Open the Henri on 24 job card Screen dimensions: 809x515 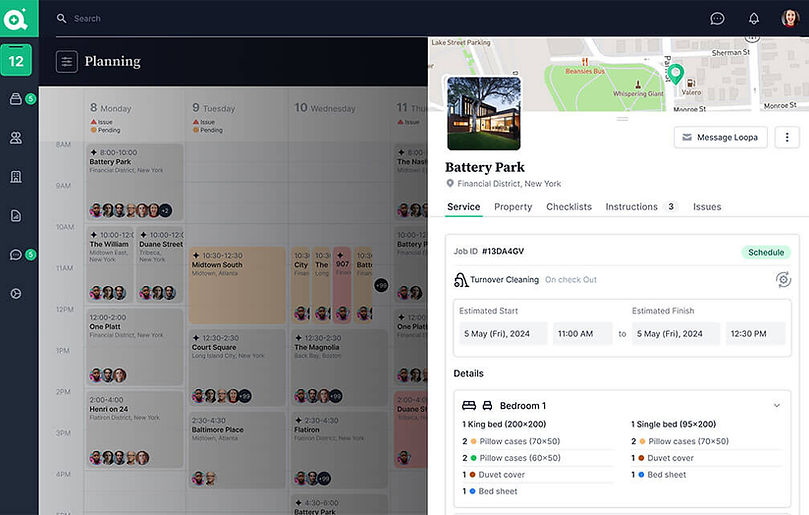(134, 429)
